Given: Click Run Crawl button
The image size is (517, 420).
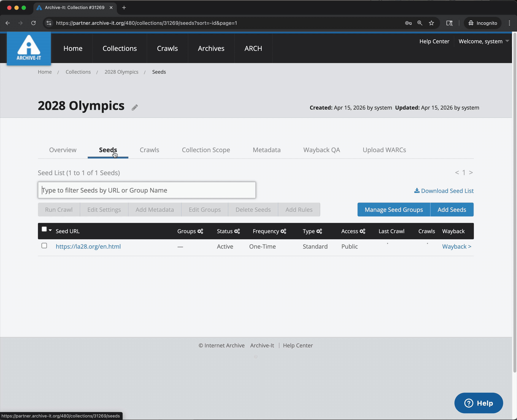Looking at the screenshot, I should coord(59,209).
